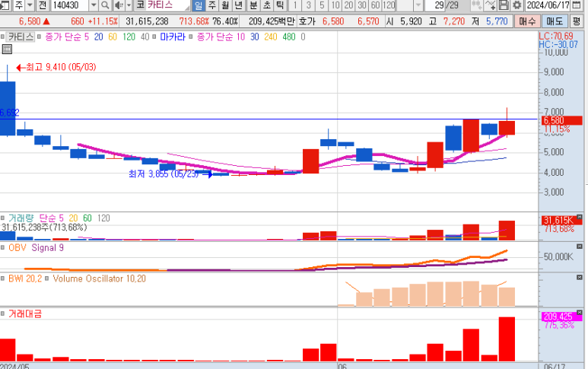The width and height of the screenshot is (588, 369).
Task: Click the 20 interval button in top toolbar
Action: tap(348, 5)
